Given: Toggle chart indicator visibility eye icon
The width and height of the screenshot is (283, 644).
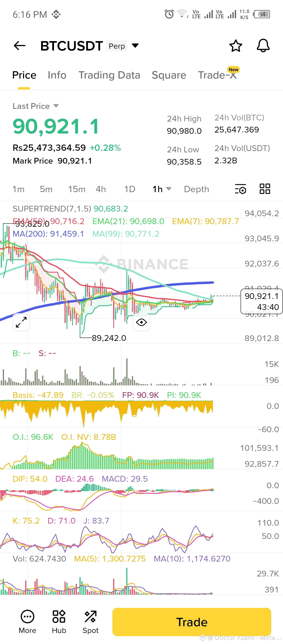Looking at the screenshot, I should (141, 322).
